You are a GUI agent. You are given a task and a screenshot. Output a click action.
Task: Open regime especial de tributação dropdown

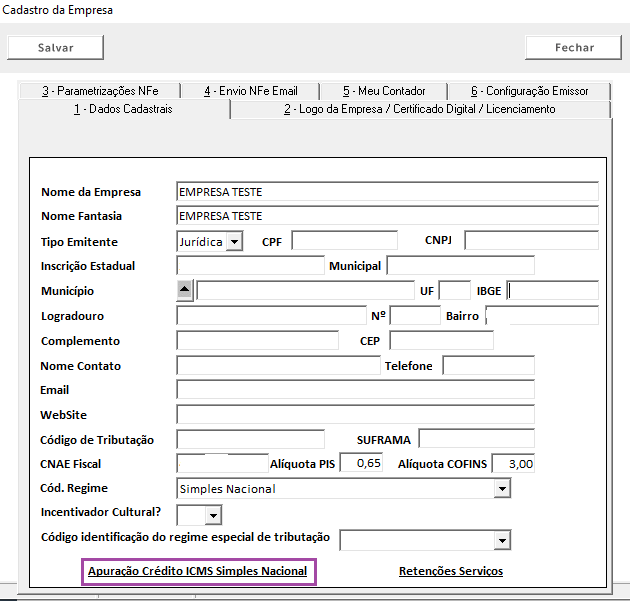[x=502, y=541]
